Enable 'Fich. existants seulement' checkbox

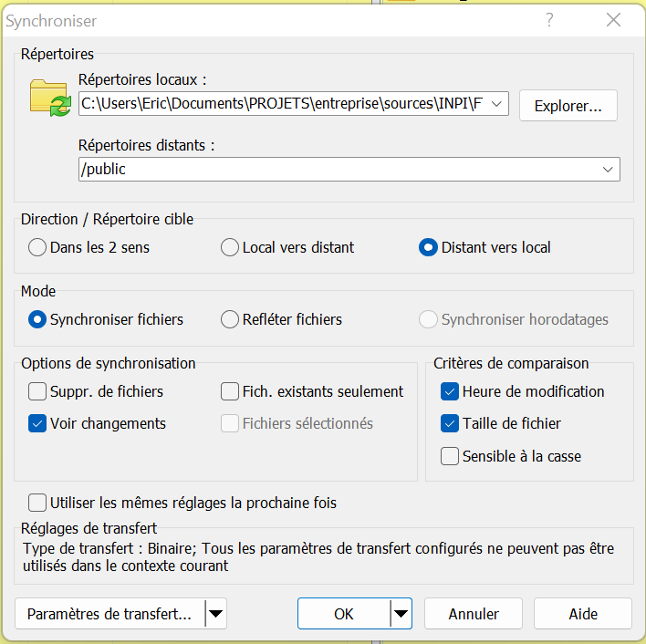point(230,391)
